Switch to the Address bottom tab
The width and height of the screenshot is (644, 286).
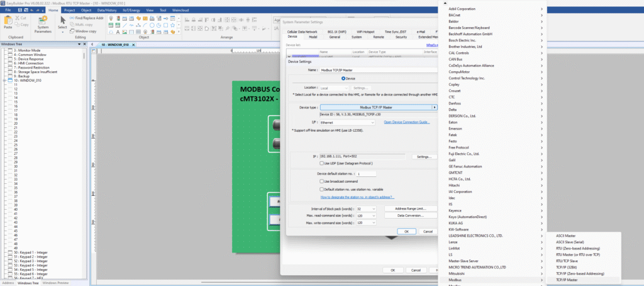pos(8,283)
